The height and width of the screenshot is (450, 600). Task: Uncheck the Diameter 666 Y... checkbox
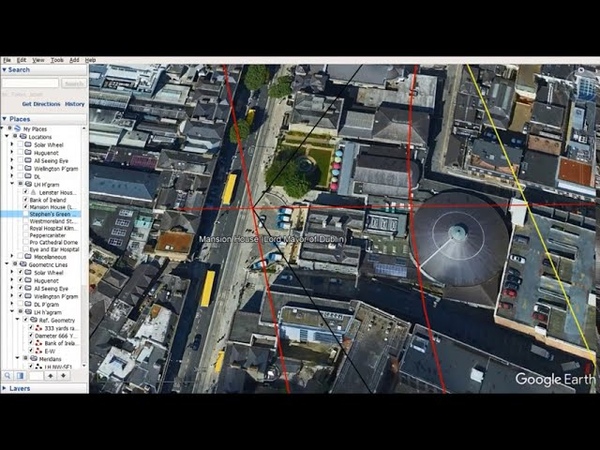[x=31, y=336]
